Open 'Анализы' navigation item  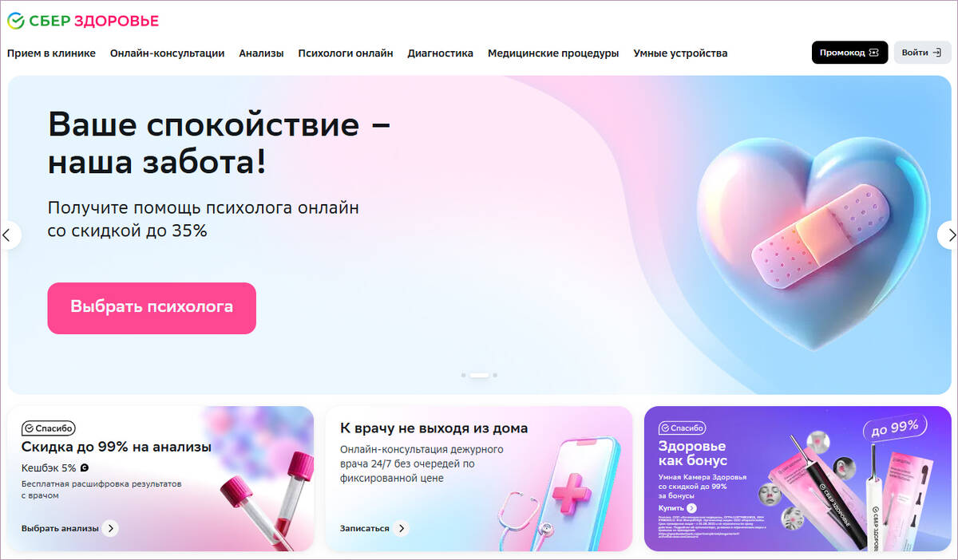tap(261, 53)
